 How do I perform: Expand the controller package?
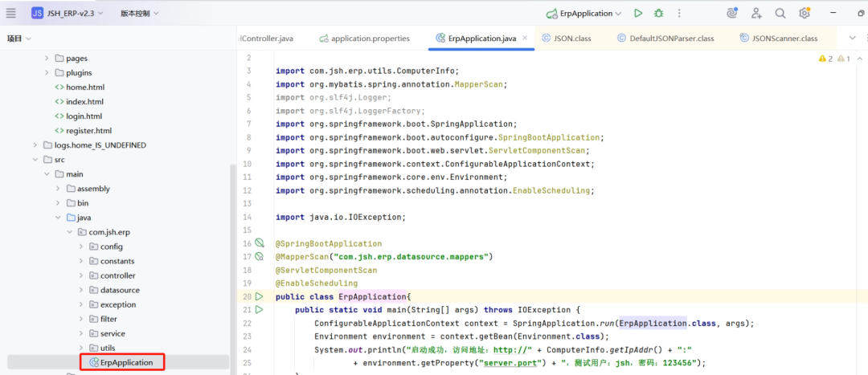click(81, 275)
